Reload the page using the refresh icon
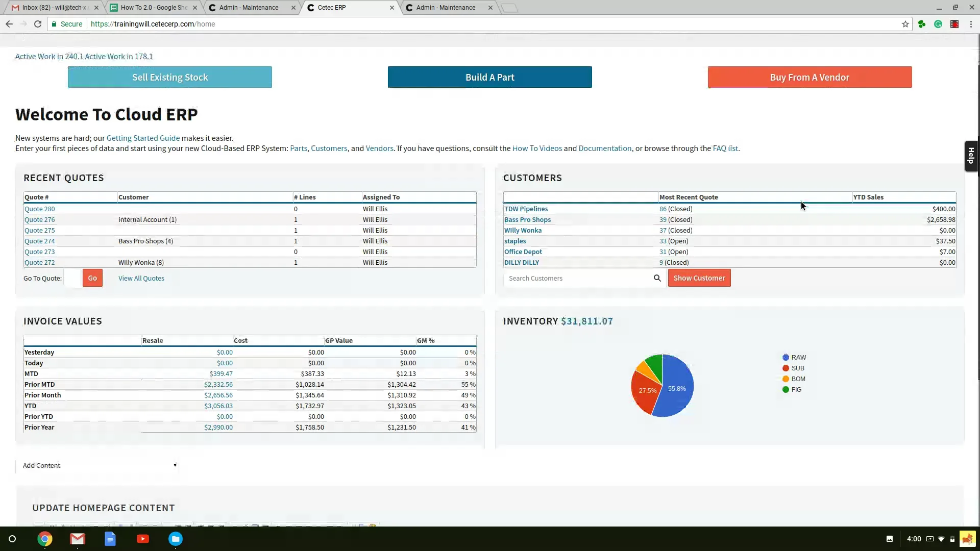 [x=38, y=24]
